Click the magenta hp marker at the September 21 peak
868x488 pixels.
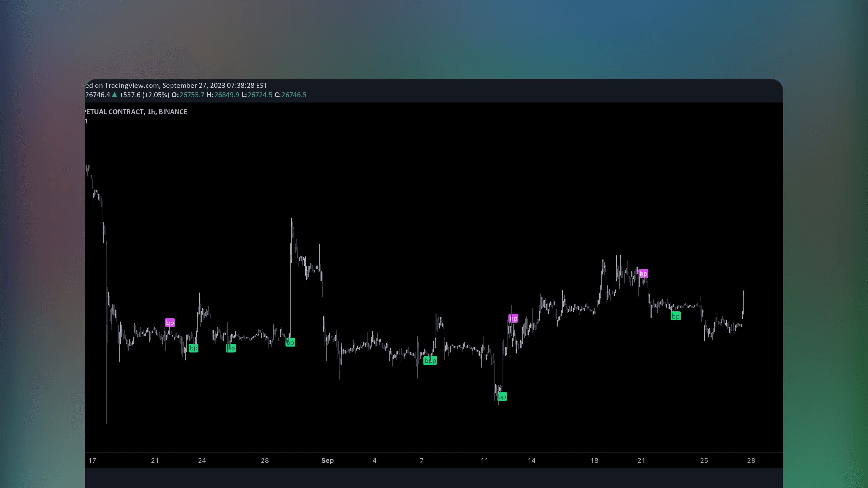click(643, 274)
